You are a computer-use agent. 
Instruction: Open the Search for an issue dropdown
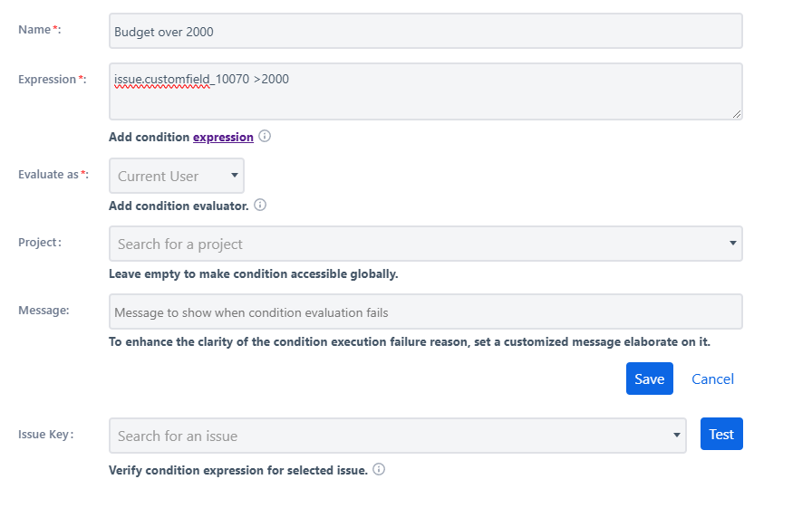398,436
